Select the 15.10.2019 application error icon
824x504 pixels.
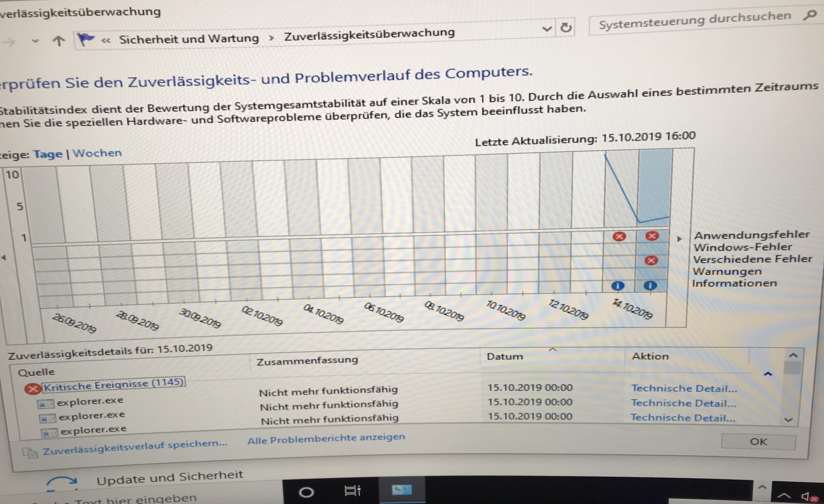(652, 236)
